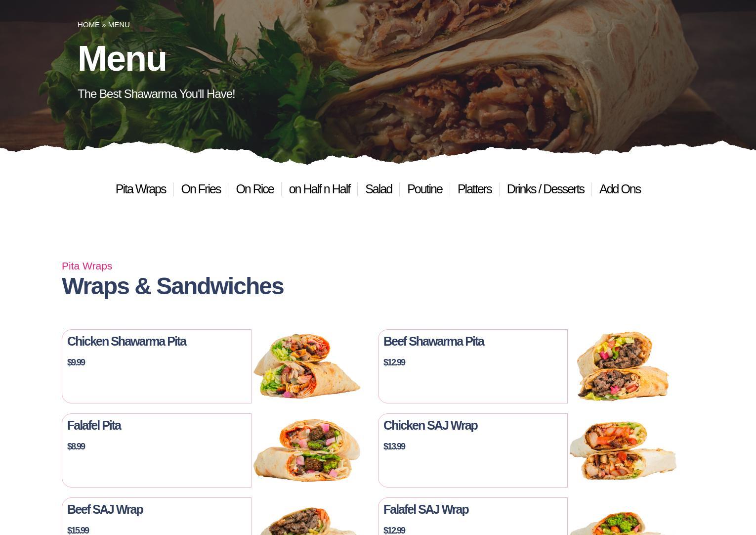Go to Drinks / Desserts tab

pos(546,189)
